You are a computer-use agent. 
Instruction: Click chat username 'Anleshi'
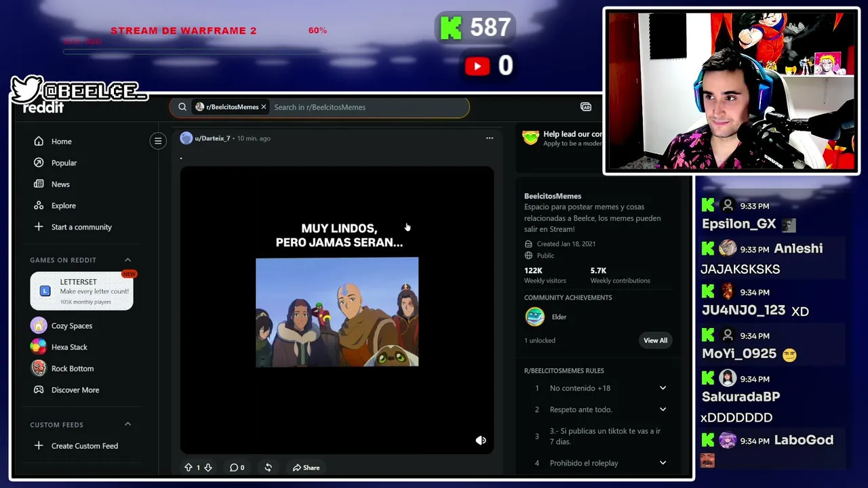coord(798,249)
